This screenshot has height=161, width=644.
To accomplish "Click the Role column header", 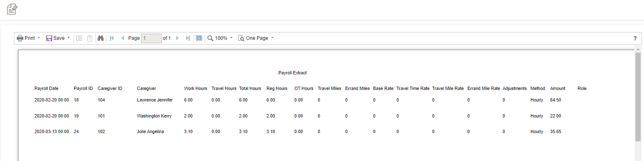I will tap(582, 88).
